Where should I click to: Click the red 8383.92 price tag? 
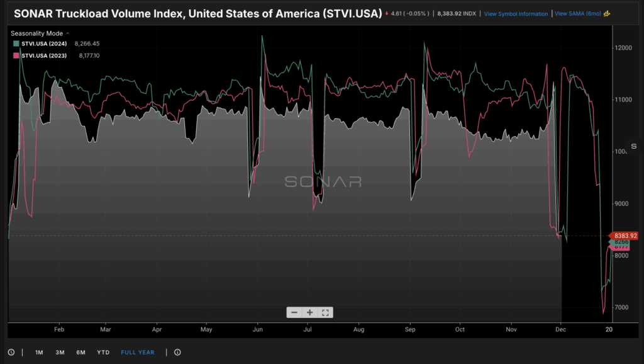[x=624, y=236]
